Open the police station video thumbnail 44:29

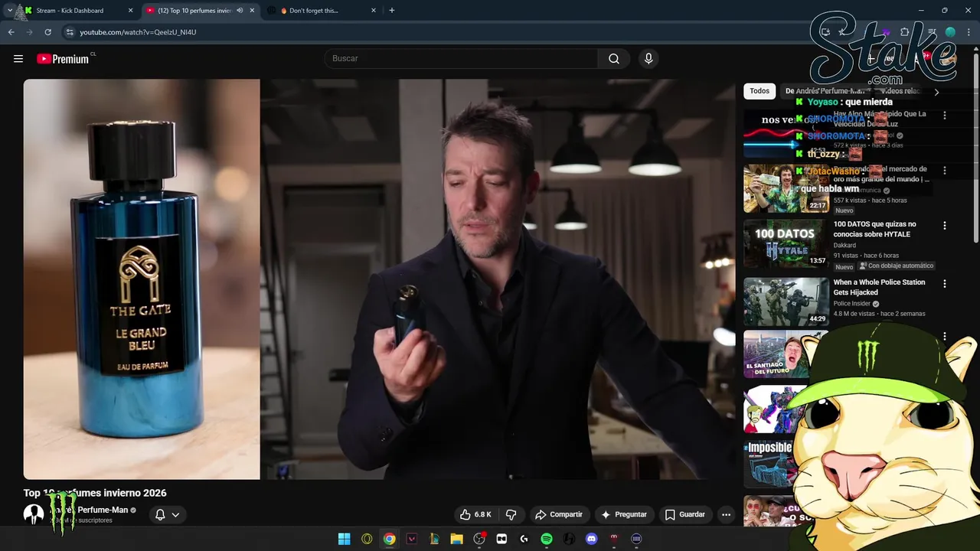pos(786,302)
